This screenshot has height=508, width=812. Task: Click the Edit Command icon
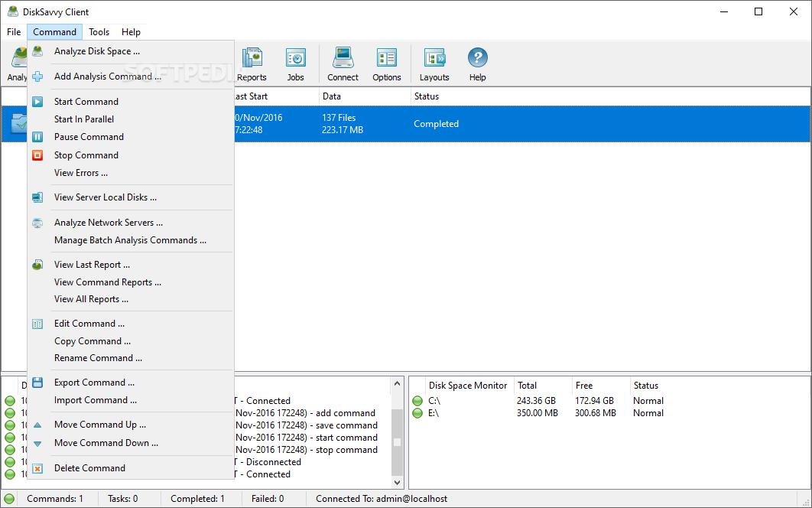[37, 324]
